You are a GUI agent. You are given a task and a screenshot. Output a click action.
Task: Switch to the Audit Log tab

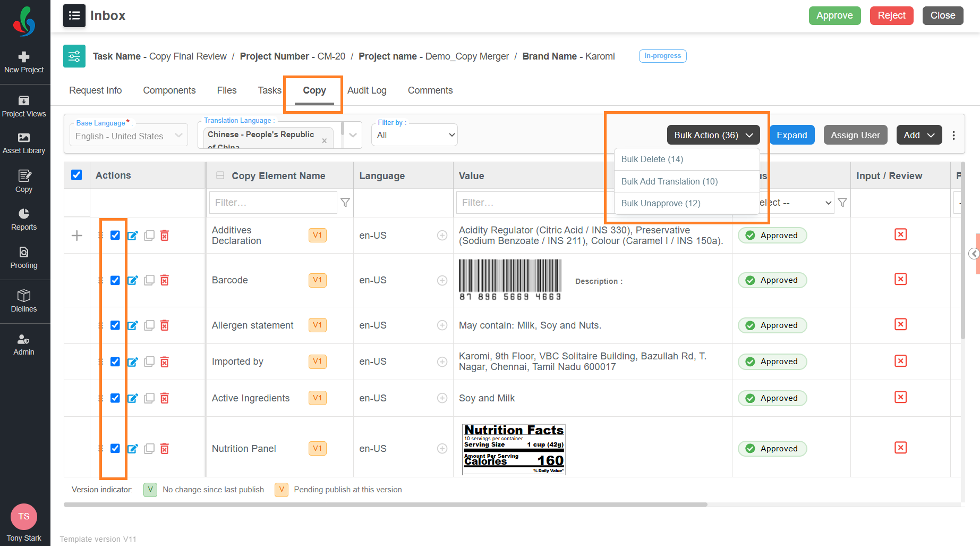point(367,90)
